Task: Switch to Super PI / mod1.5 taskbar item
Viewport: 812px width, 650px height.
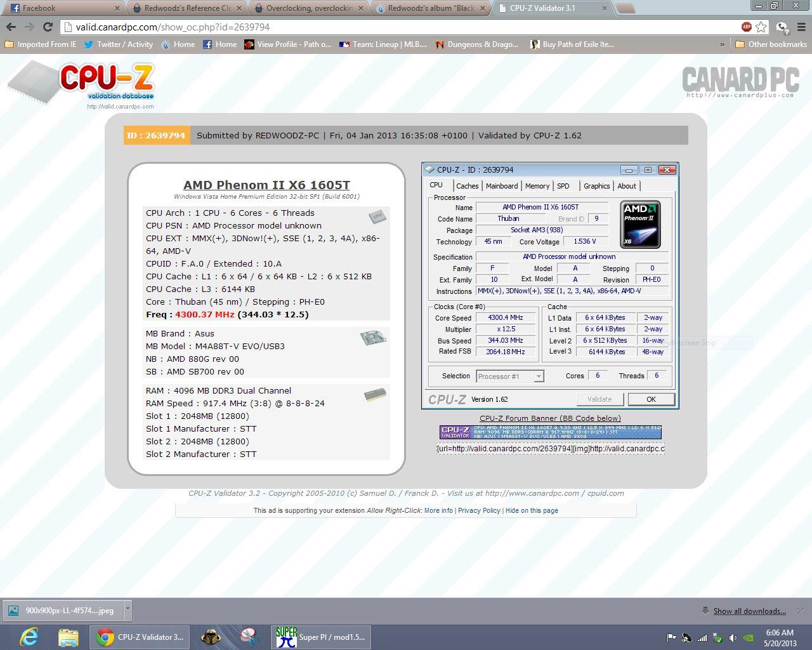Action: coord(321,637)
